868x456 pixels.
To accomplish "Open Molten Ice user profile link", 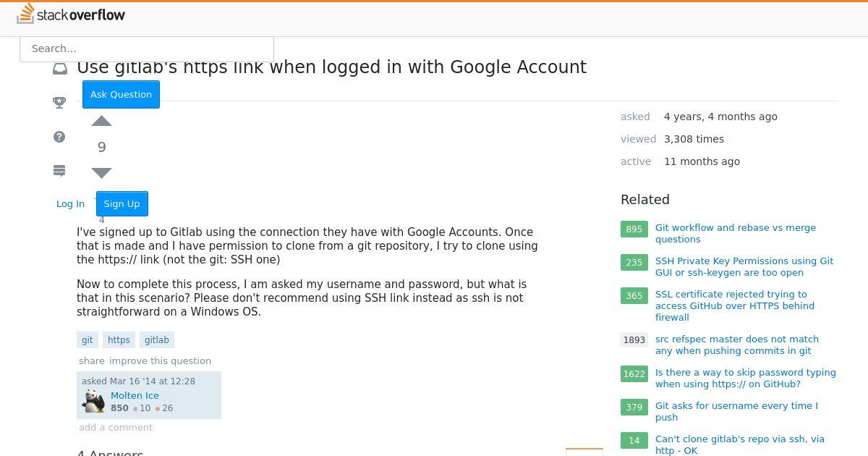I will click(135, 396).
